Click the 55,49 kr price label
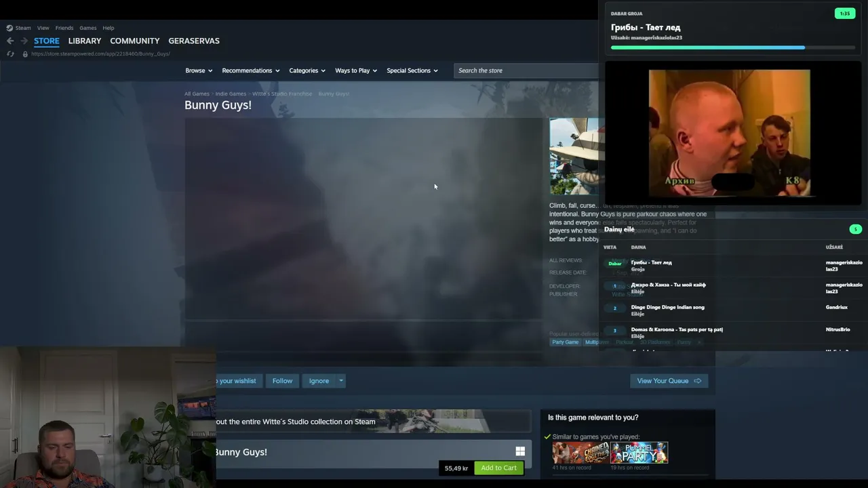 point(456,468)
